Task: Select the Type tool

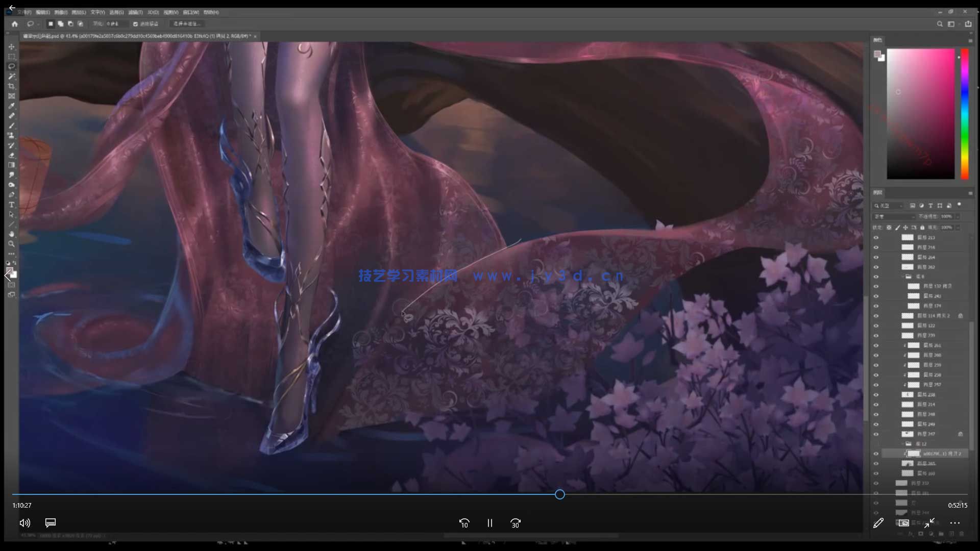Action: click(x=11, y=205)
